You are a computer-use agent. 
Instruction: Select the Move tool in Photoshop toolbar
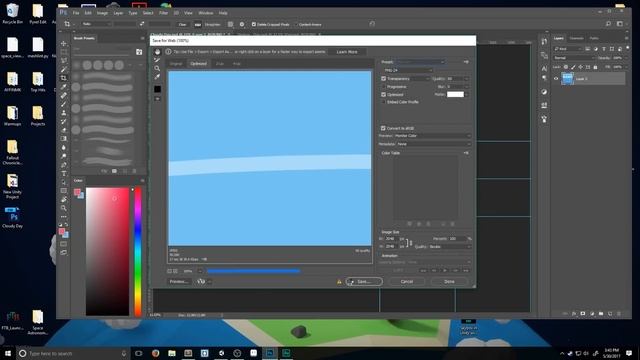coord(64,44)
